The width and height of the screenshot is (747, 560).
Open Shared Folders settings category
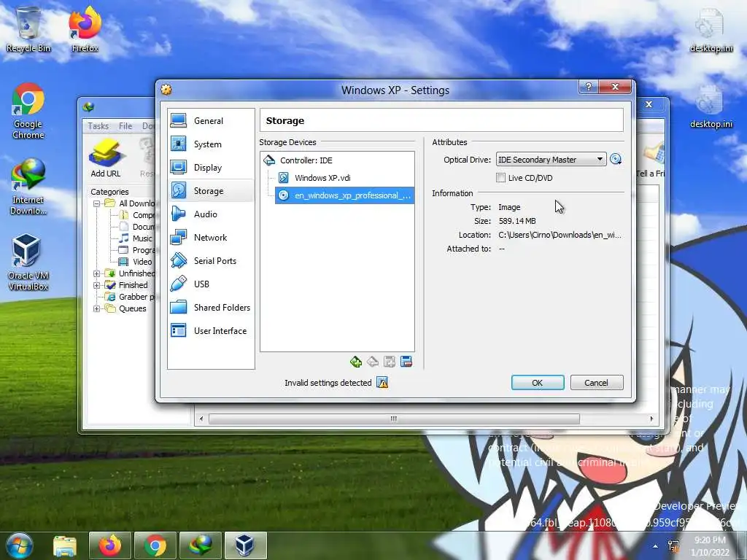click(211, 308)
